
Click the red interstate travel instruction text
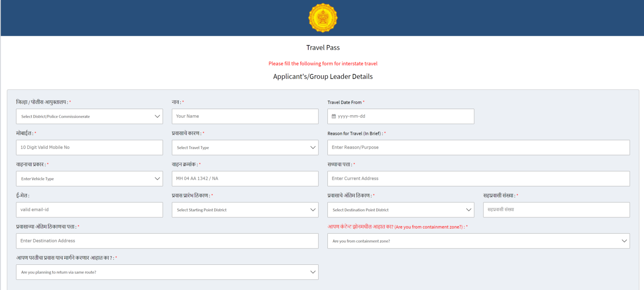(x=323, y=64)
